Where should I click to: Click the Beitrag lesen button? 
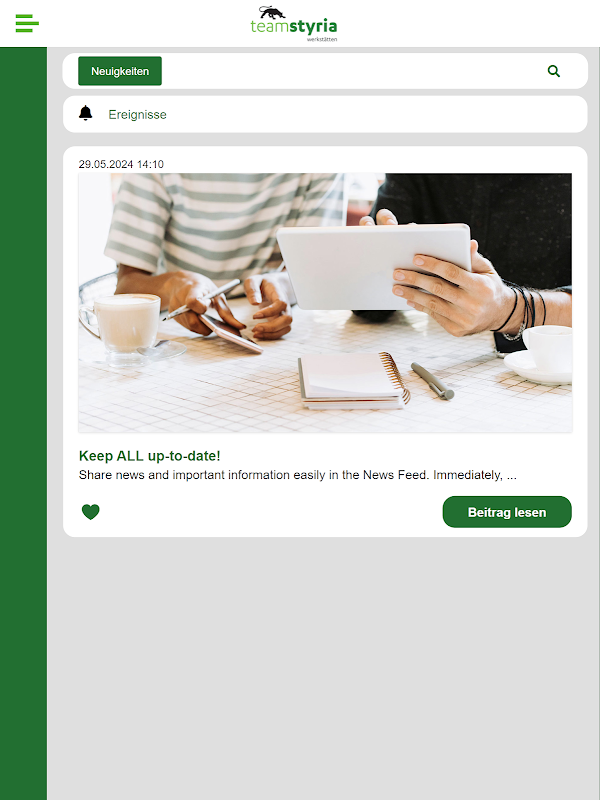[507, 512]
